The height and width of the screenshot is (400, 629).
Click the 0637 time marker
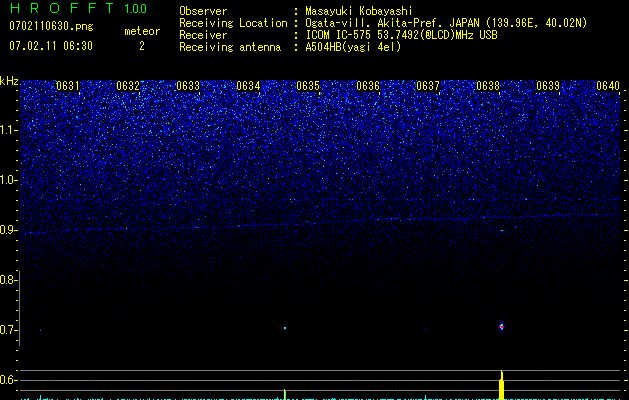[428, 86]
